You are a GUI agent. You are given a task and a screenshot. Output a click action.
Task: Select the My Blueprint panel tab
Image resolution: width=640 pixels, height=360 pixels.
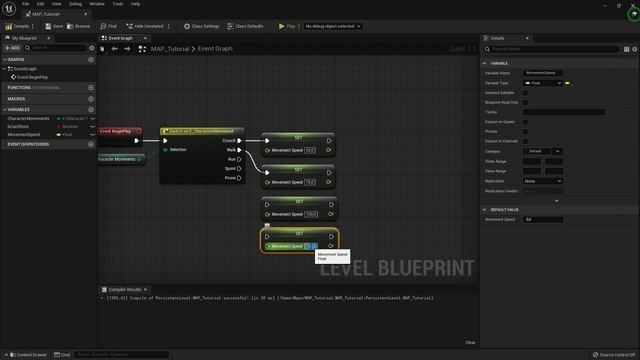coord(27,38)
